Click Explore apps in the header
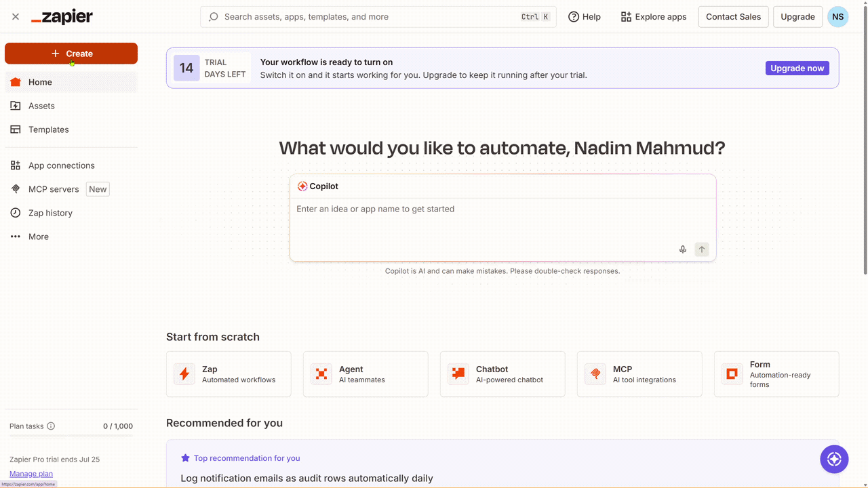The image size is (868, 488). pyautogui.click(x=654, y=17)
